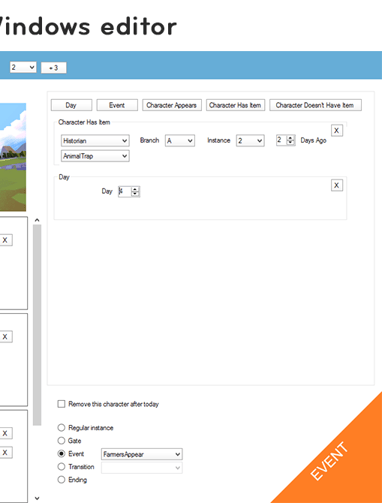Add Character Doesn't Have Item condition

315,105
